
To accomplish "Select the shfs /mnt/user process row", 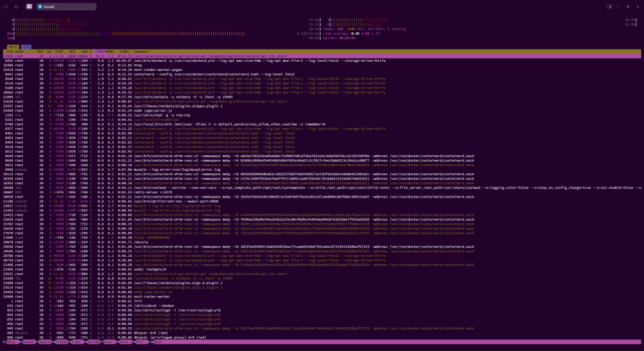I will pyautogui.click(x=322, y=124).
